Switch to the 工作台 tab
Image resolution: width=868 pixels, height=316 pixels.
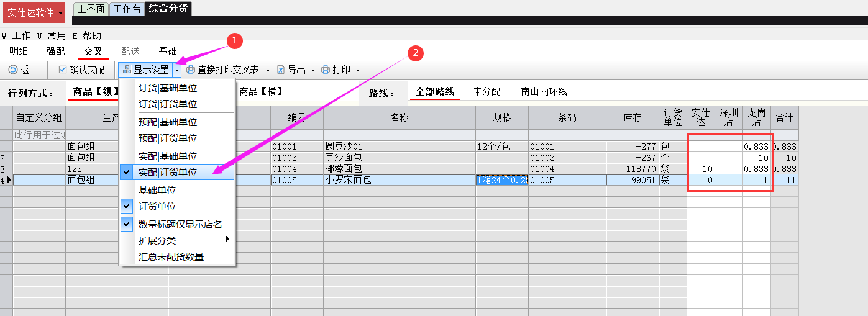(x=127, y=9)
